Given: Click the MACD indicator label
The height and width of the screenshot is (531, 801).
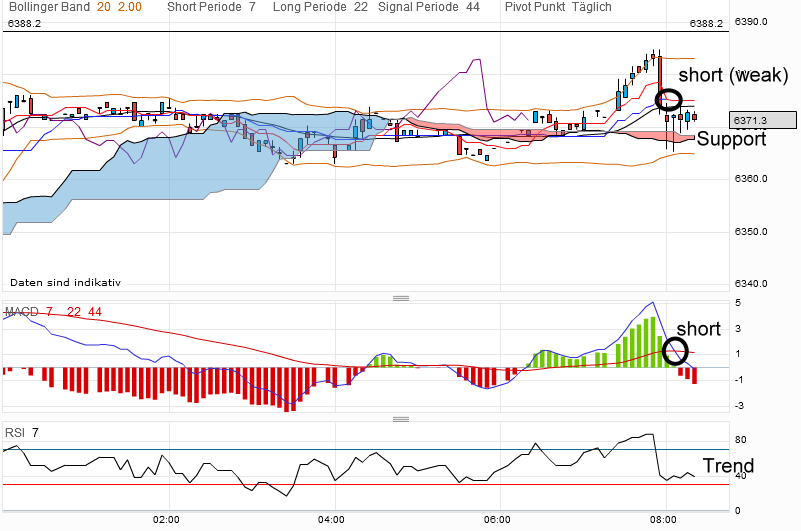Looking at the screenshot, I should 21,312.
